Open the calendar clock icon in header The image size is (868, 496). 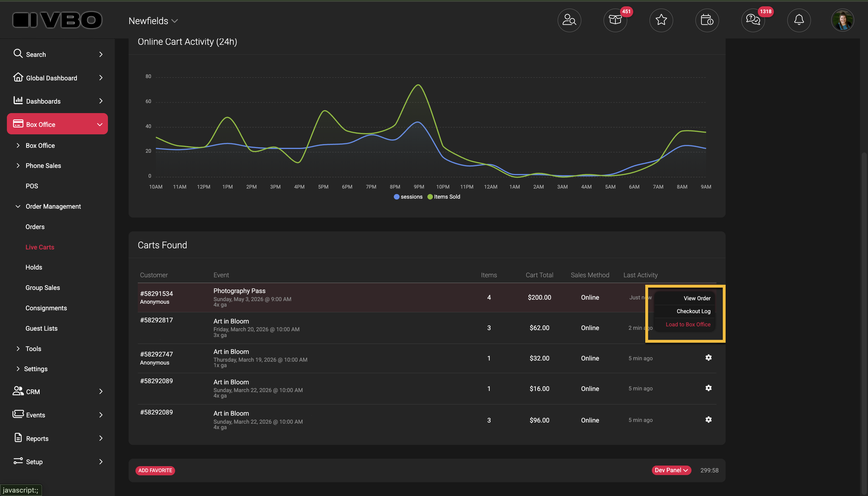coord(707,20)
